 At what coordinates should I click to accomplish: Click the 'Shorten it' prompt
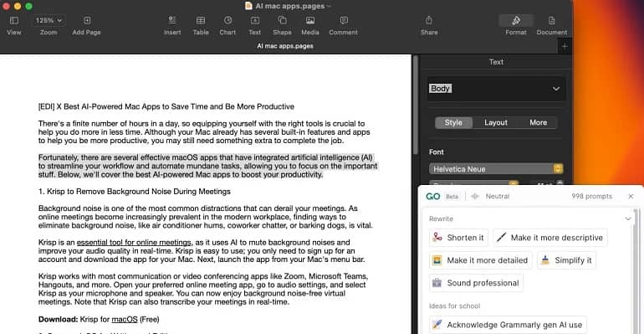pos(459,238)
